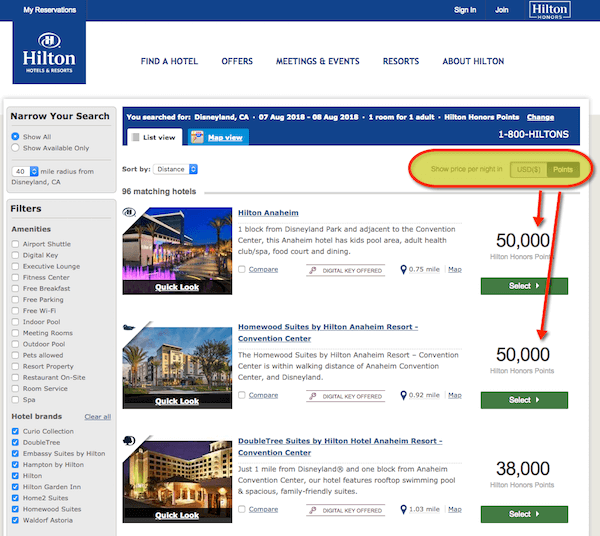Click the Hilton Honors logo
The image size is (600, 536).
[x=549, y=10]
